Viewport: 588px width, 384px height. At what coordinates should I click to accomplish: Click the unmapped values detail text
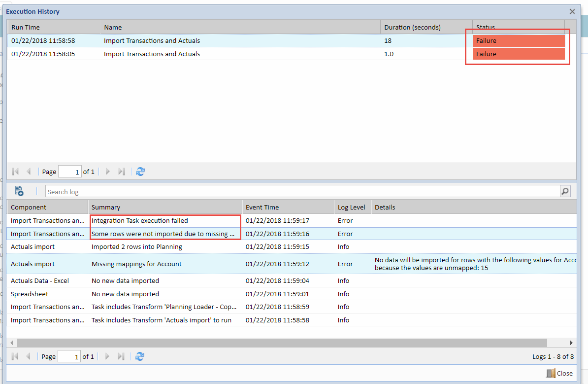476,264
